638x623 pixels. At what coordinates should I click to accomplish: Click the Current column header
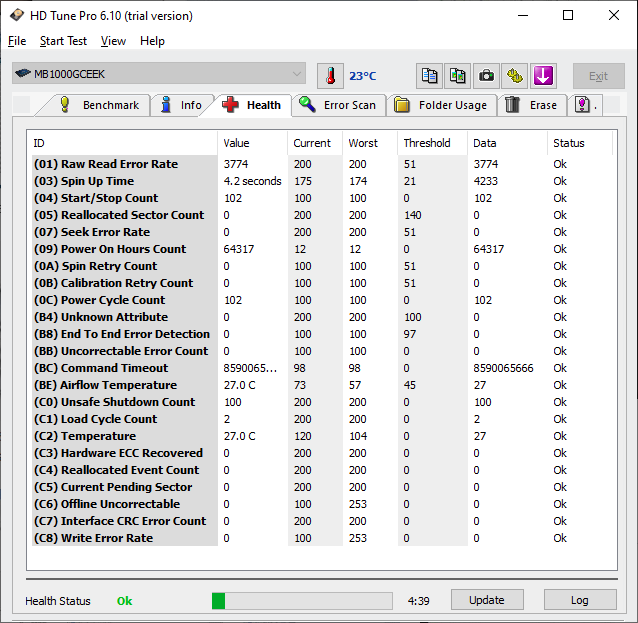click(x=315, y=143)
